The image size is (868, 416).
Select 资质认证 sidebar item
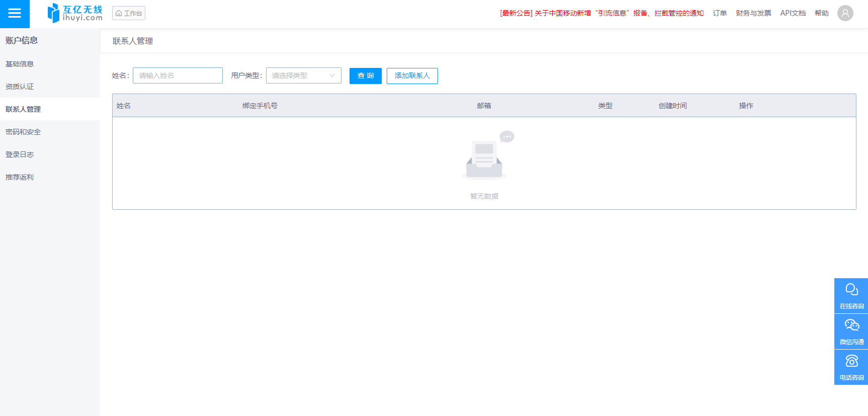pos(20,87)
